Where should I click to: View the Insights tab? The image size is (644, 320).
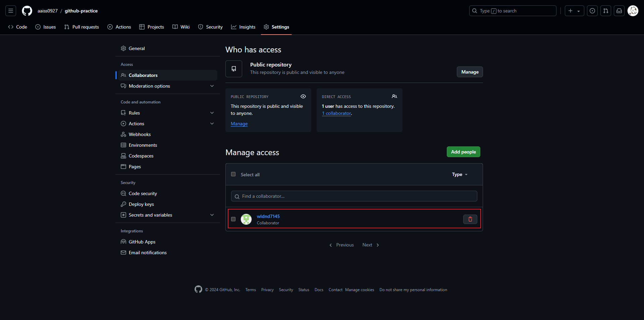click(x=243, y=27)
